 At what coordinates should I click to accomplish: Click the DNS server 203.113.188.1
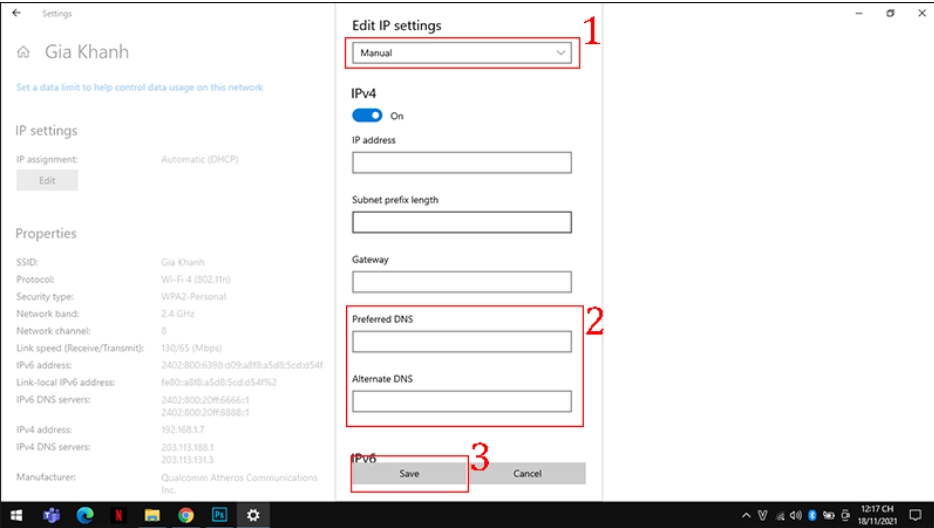click(x=187, y=447)
